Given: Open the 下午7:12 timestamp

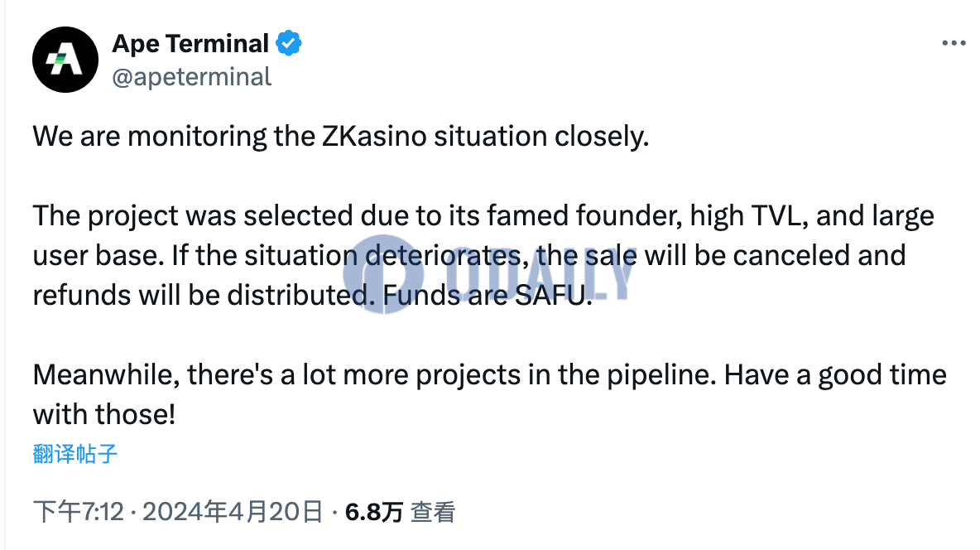Looking at the screenshot, I should pyautogui.click(x=79, y=512).
